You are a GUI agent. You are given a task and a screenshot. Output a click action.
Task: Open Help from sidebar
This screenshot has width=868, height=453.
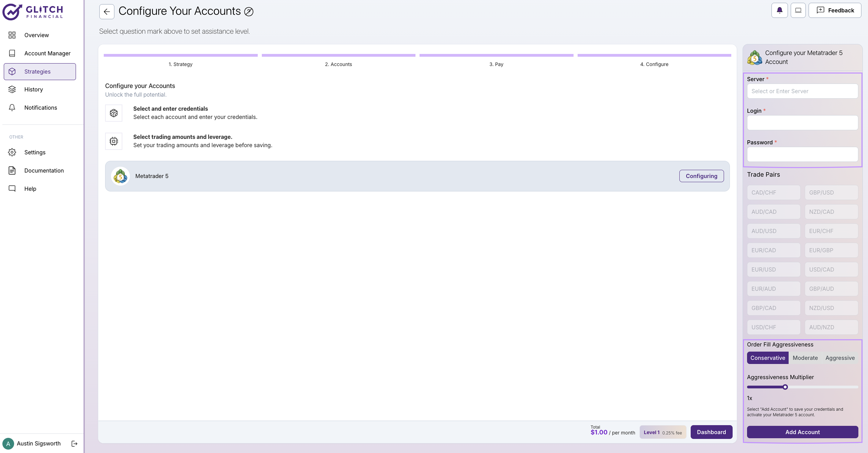tap(40, 189)
